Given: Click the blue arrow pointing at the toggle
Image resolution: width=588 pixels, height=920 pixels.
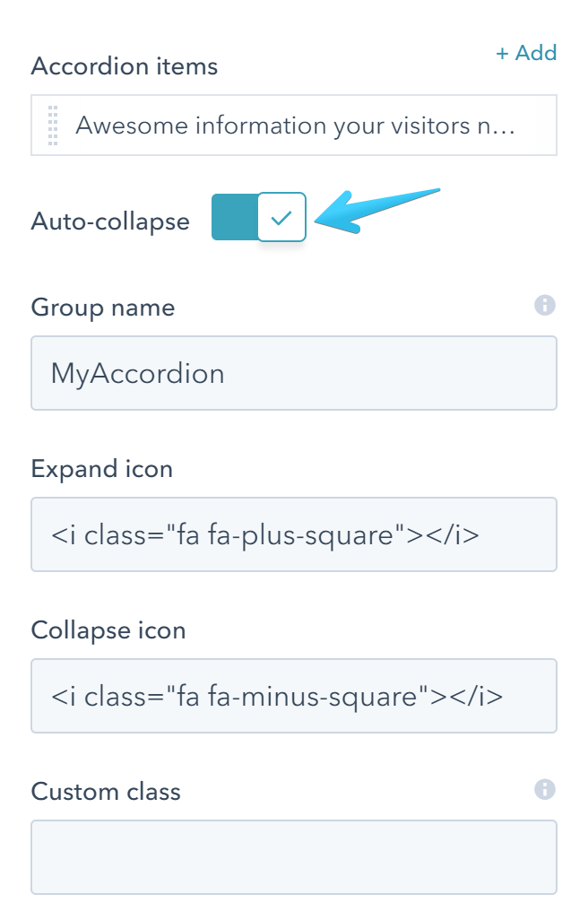Looking at the screenshot, I should [376, 212].
